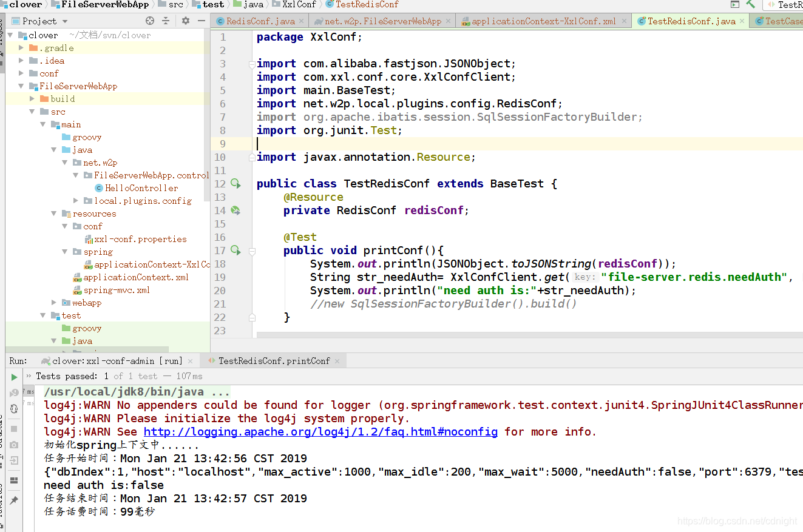
Task: Click the build hammer icon at top right
Action: 751,4
